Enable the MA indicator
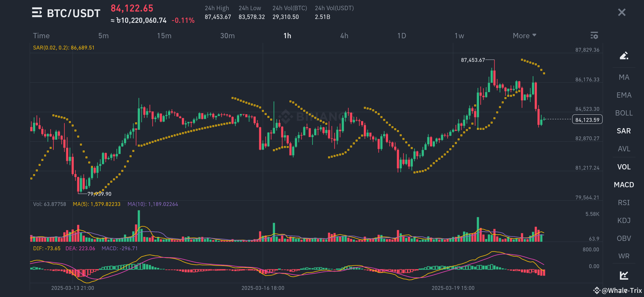 click(624, 77)
